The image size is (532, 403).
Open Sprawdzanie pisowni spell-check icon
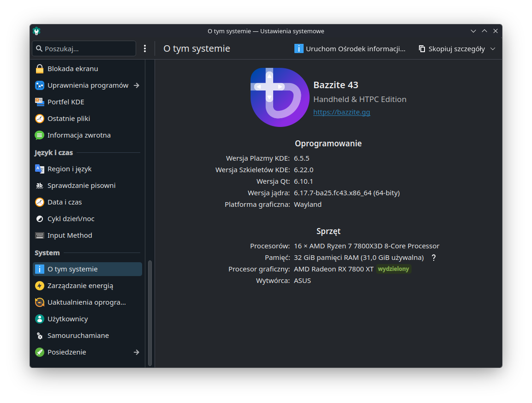(x=40, y=186)
